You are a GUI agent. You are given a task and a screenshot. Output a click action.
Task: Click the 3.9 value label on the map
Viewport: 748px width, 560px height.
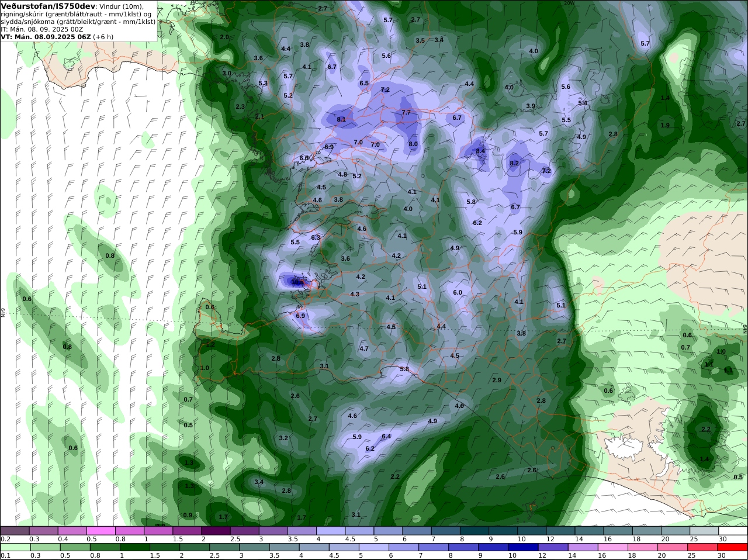tap(531, 106)
